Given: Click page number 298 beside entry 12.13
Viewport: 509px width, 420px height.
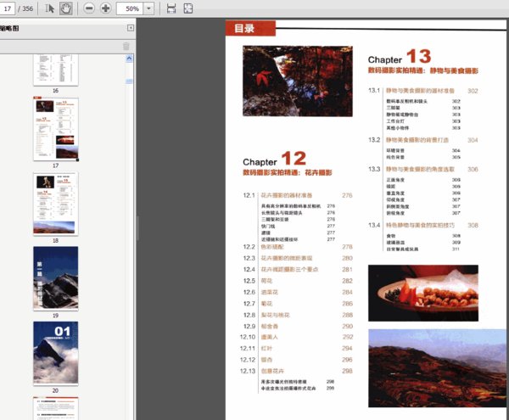Looking at the screenshot, I should tap(347, 372).
